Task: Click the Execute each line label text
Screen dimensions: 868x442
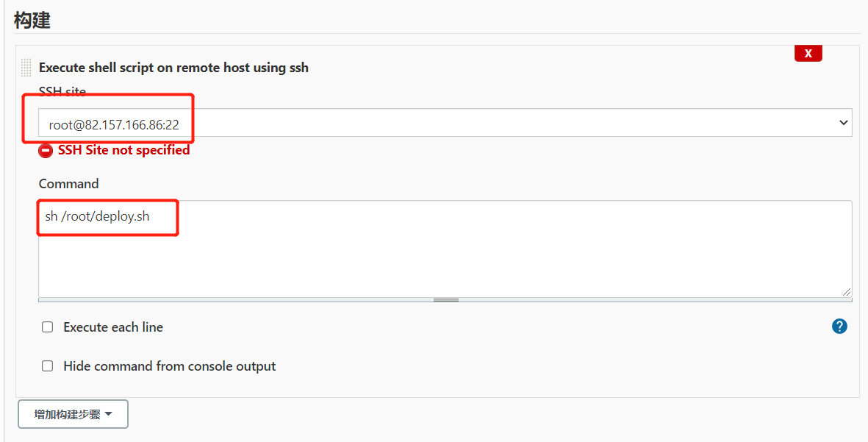Action: pos(113,327)
